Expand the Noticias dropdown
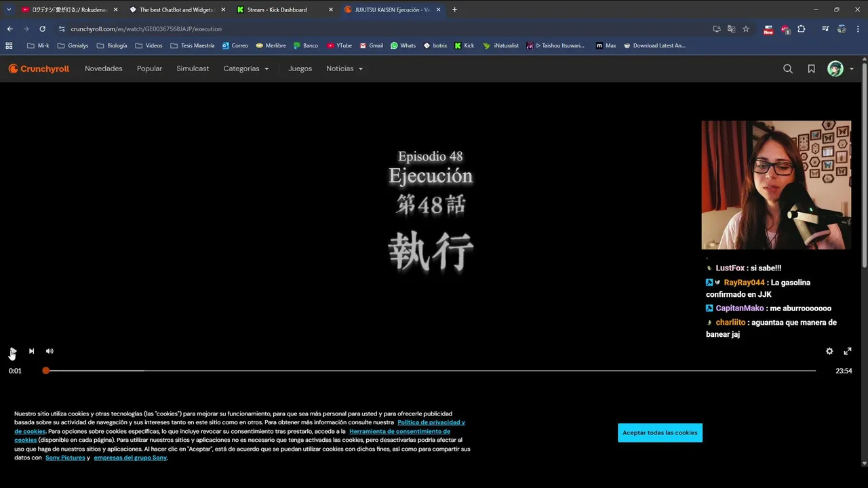 [x=344, y=68]
